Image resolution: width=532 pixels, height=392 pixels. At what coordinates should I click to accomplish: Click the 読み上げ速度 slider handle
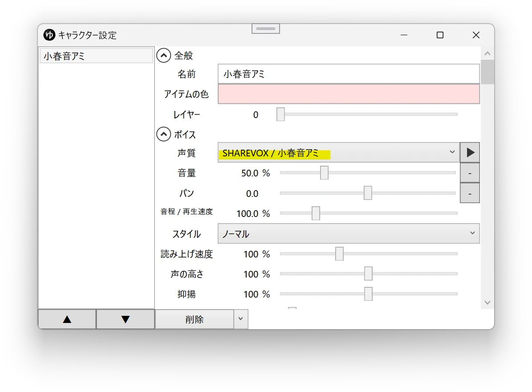pyautogui.click(x=339, y=253)
